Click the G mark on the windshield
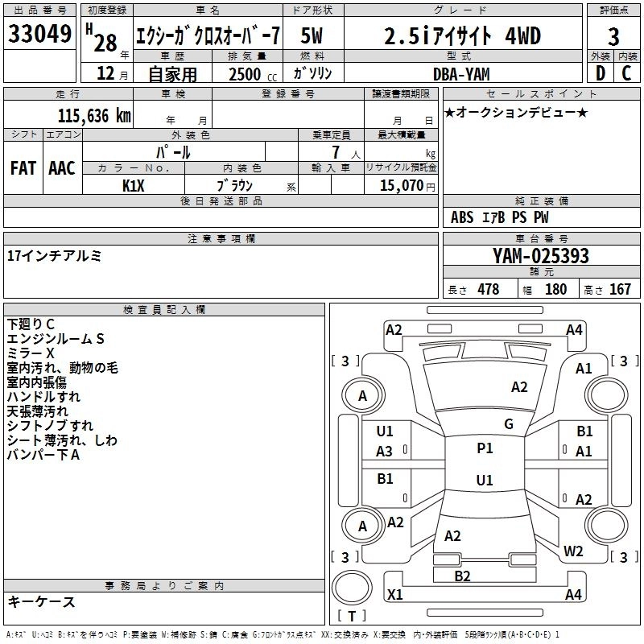The image size is (644, 644). 509,424
